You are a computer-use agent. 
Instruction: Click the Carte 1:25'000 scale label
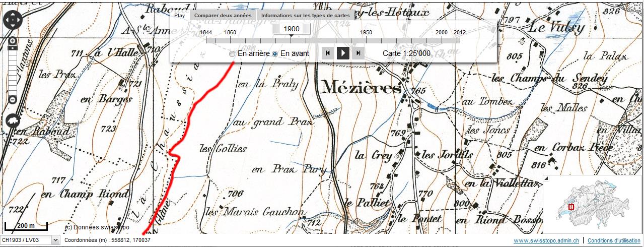(x=406, y=53)
